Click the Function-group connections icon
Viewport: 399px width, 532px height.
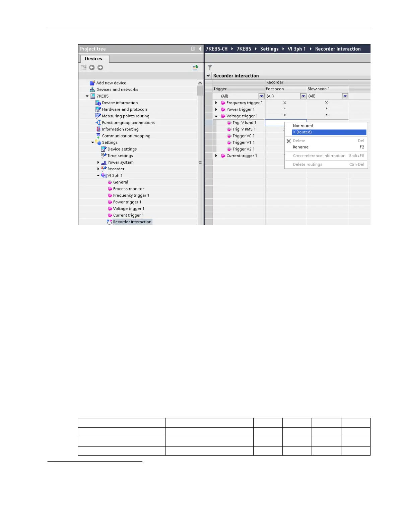(98, 123)
